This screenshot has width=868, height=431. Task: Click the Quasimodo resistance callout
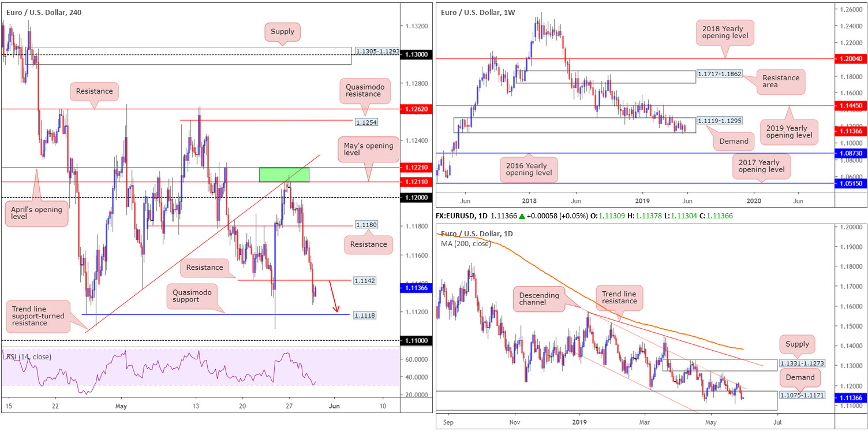[x=364, y=90]
